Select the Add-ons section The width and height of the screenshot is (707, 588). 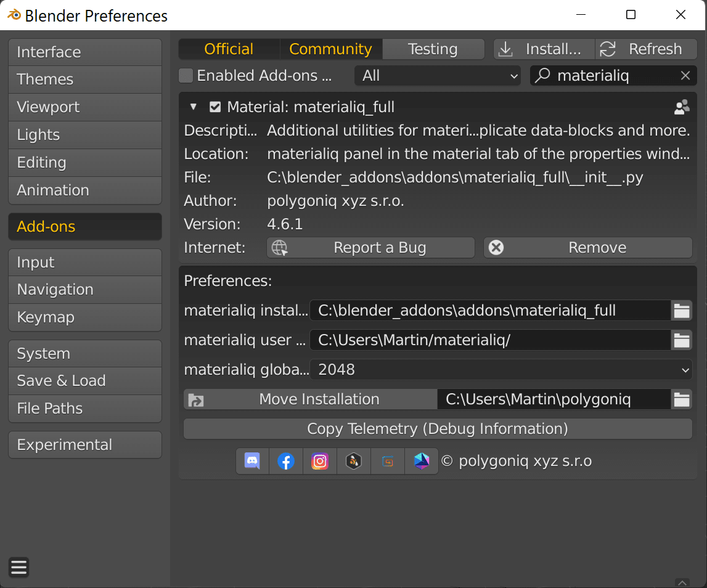click(85, 226)
